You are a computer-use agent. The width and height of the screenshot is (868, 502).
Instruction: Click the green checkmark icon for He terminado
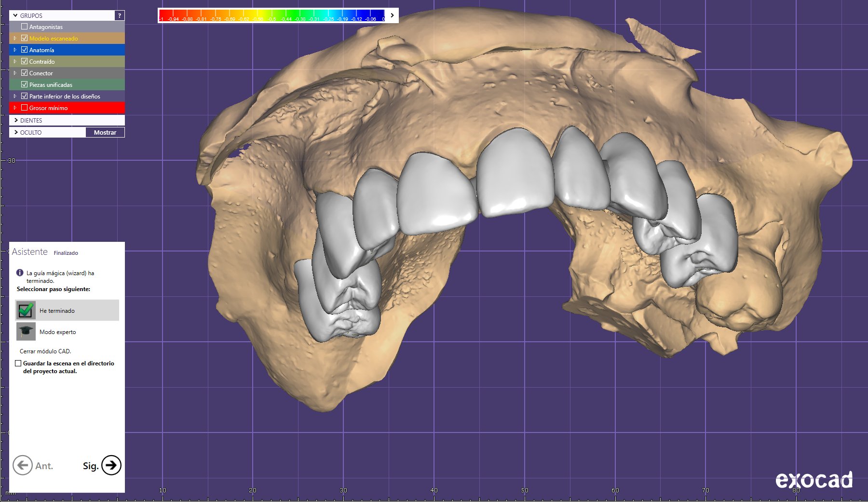[25, 310]
